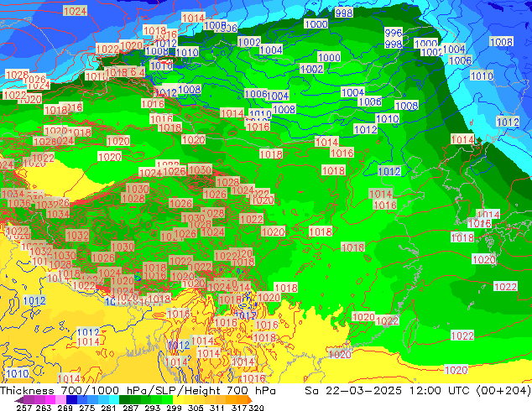Click the legend value '269'
Image resolution: width=532 pixels, height=411 pixels.
coord(65,408)
